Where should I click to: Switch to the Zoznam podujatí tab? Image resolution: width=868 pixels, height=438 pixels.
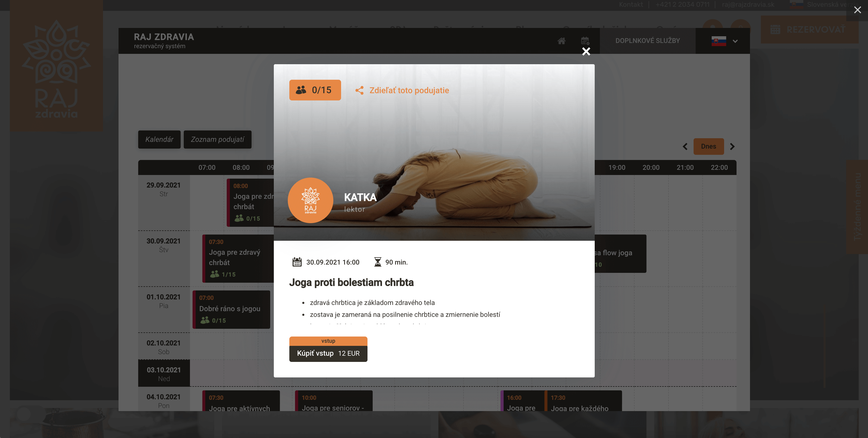click(x=217, y=140)
